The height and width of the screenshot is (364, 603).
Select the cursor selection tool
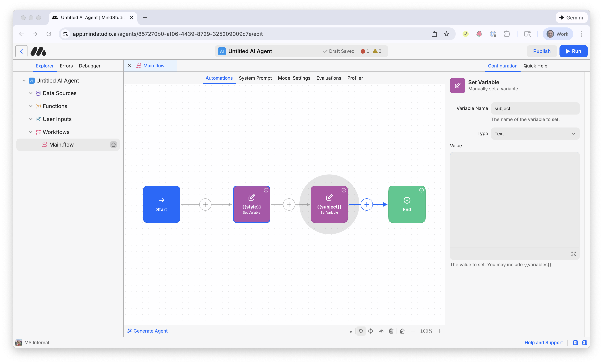361,331
